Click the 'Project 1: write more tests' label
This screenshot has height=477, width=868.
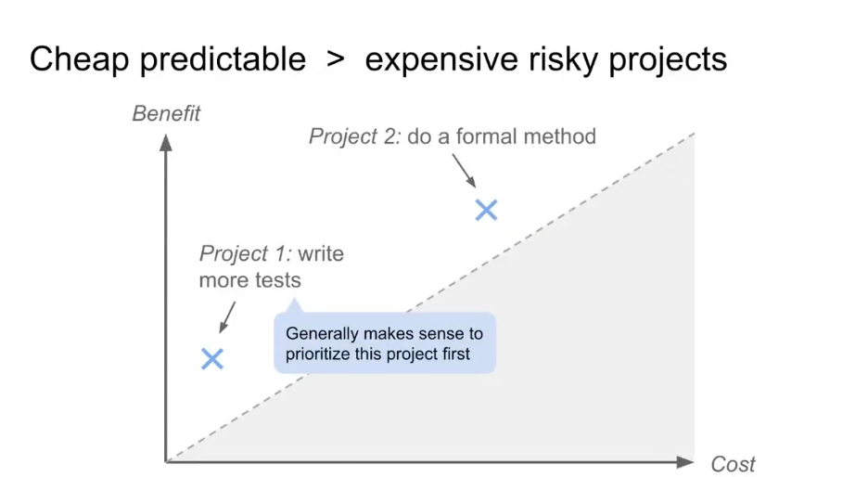tap(271, 266)
